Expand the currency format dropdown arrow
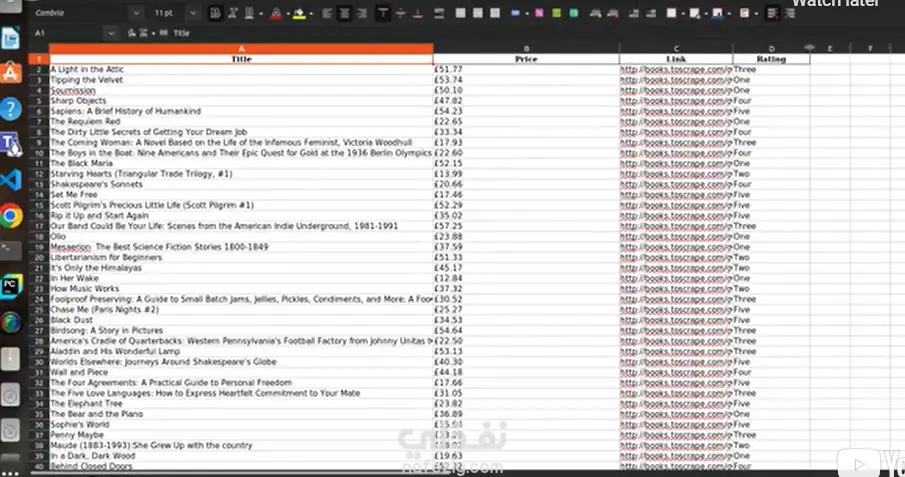The image size is (905, 477). coord(526,13)
